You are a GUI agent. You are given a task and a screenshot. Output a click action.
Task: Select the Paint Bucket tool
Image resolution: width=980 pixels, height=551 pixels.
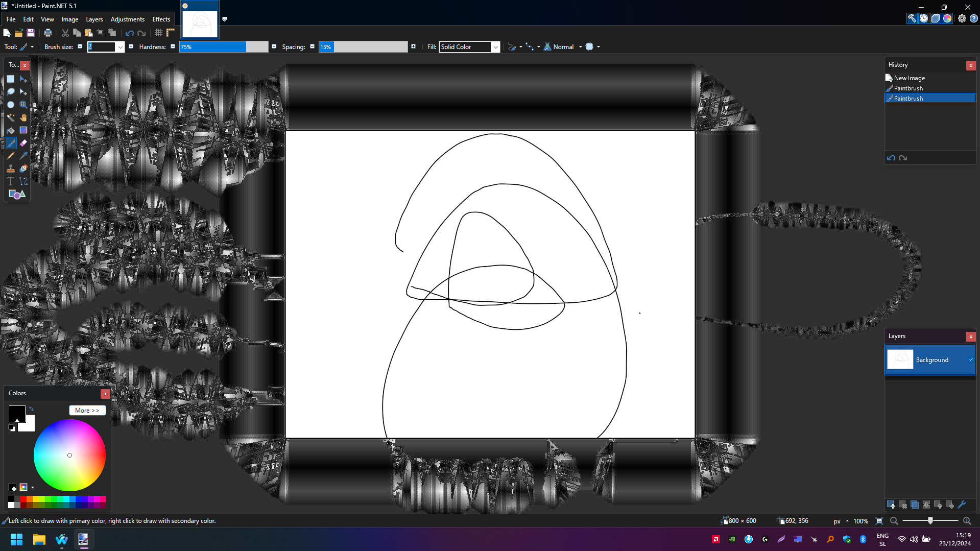point(11,130)
